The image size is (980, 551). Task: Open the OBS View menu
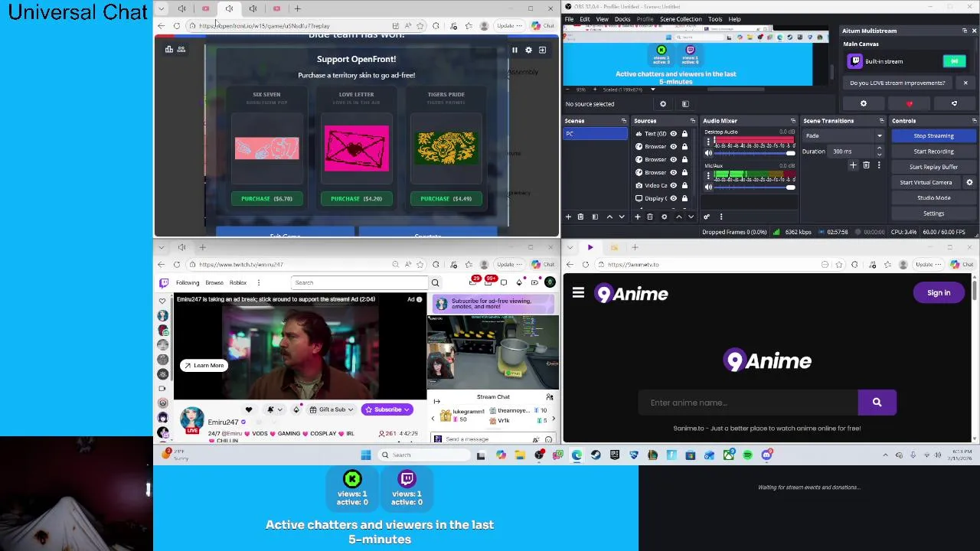602,19
